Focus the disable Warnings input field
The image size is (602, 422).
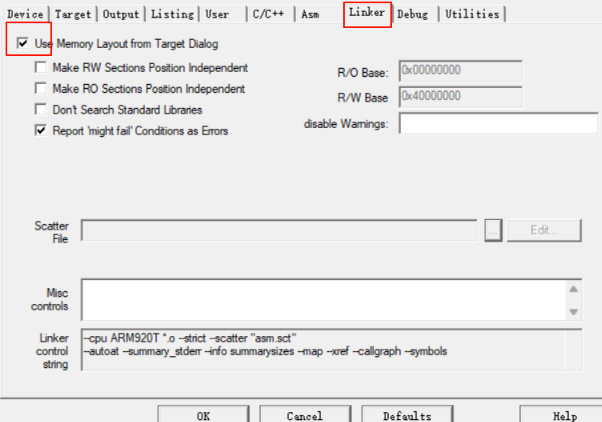point(498,123)
